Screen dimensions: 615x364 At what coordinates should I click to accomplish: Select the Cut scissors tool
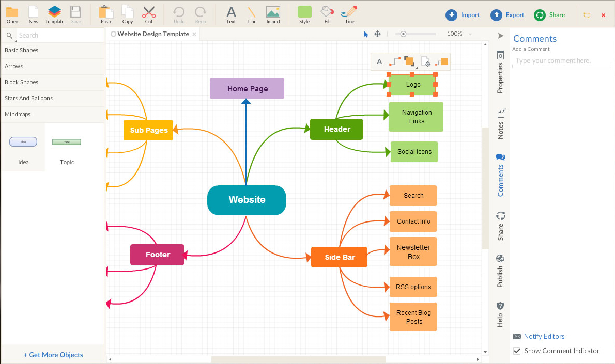coord(149,12)
